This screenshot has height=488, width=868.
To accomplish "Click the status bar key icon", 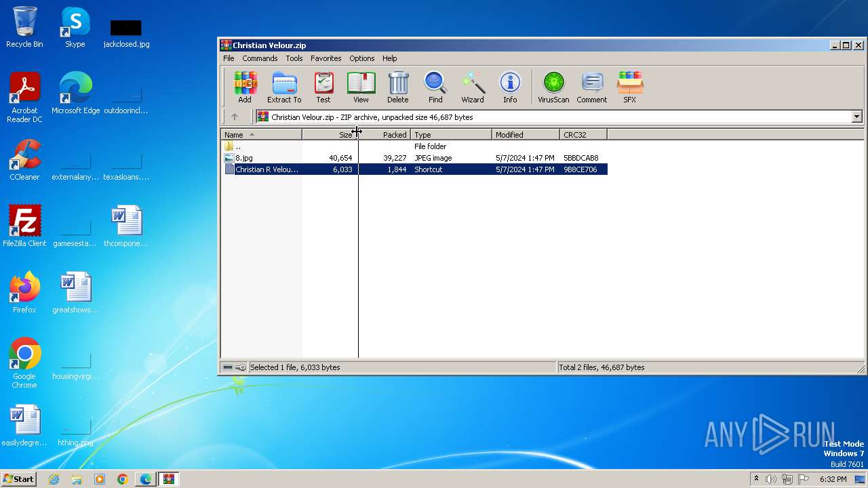I will (x=241, y=367).
